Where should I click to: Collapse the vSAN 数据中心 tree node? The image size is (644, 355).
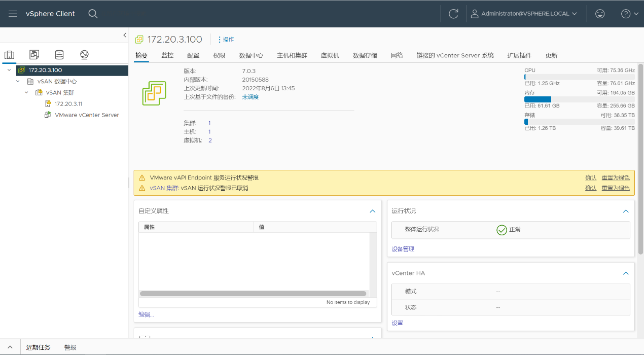(18, 81)
